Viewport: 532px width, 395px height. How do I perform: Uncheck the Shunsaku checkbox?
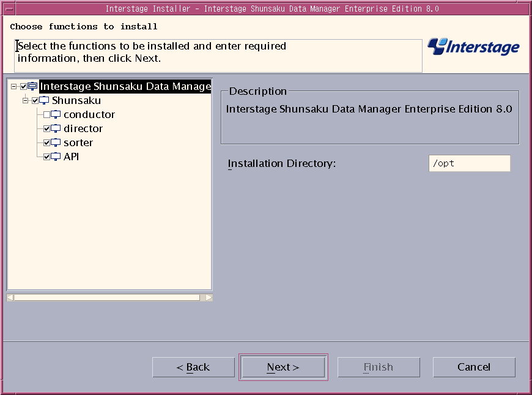pyautogui.click(x=35, y=100)
